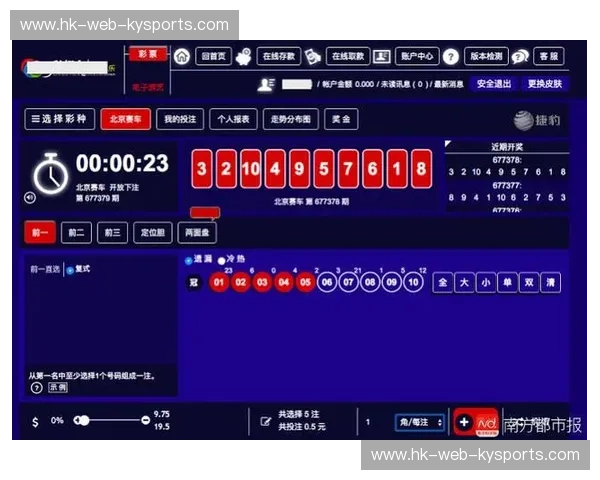Click the speaker icon under the timer

point(30,197)
